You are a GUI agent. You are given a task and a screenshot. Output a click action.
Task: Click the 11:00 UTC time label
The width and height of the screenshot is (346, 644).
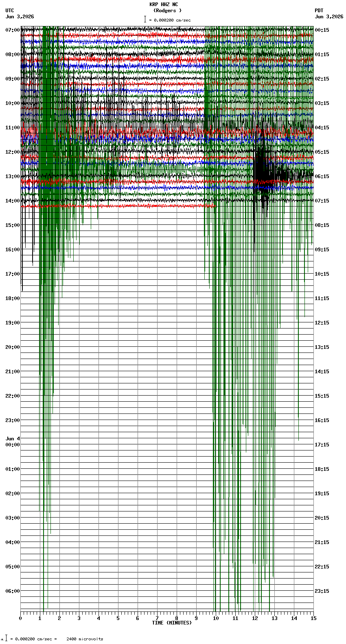[13, 128]
